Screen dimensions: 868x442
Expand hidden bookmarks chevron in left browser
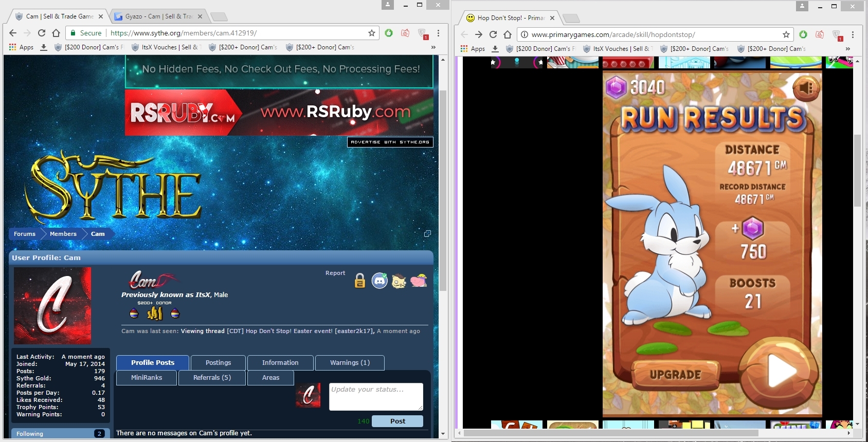pos(433,47)
